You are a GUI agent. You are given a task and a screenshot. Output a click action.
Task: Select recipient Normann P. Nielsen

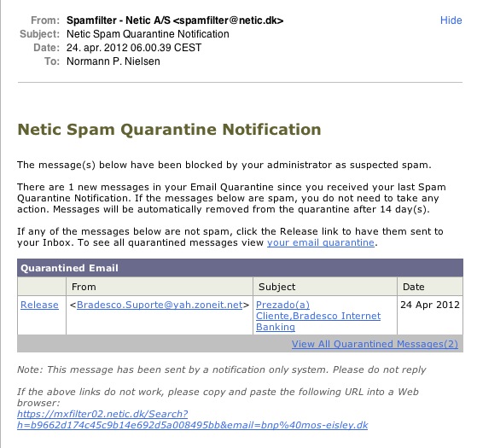point(113,61)
